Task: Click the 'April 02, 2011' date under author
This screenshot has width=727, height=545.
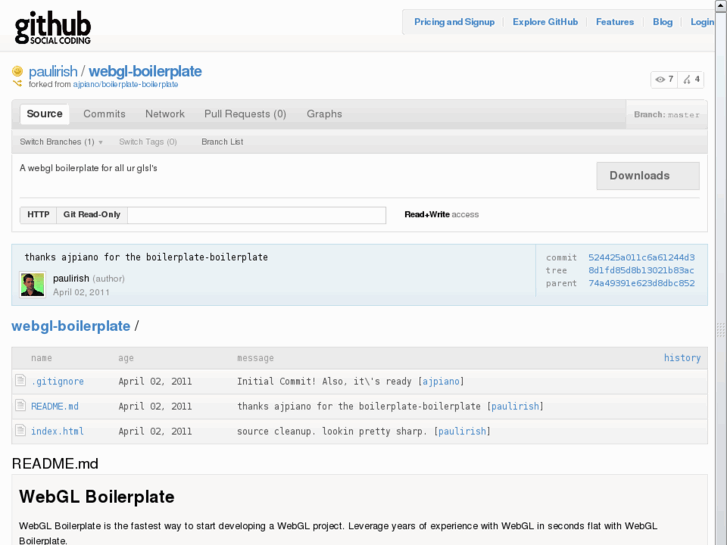Action: [x=81, y=292]
